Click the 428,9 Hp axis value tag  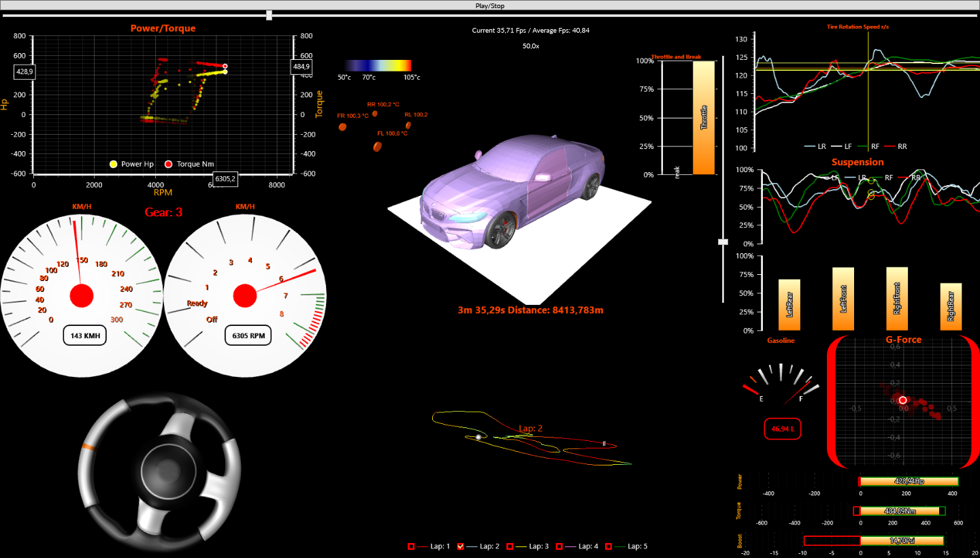click(x=25, y=71)
